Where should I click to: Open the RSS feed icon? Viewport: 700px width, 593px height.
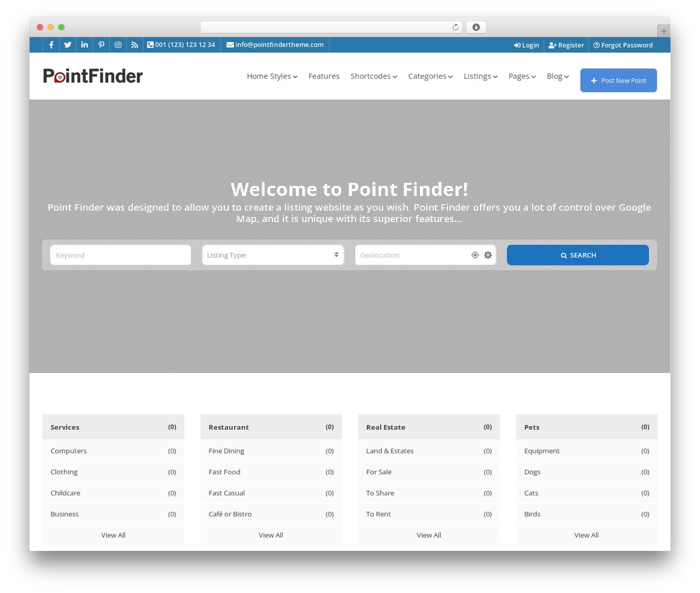(135, 45)
